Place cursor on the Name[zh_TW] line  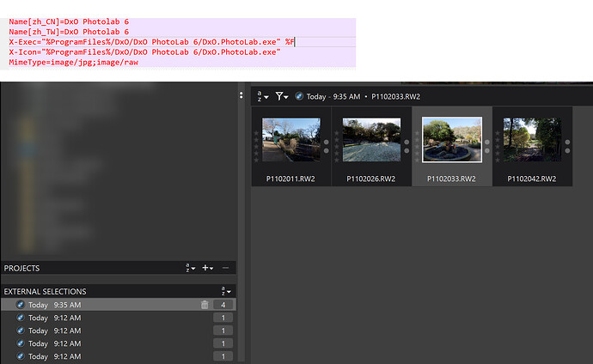point(69,32)
